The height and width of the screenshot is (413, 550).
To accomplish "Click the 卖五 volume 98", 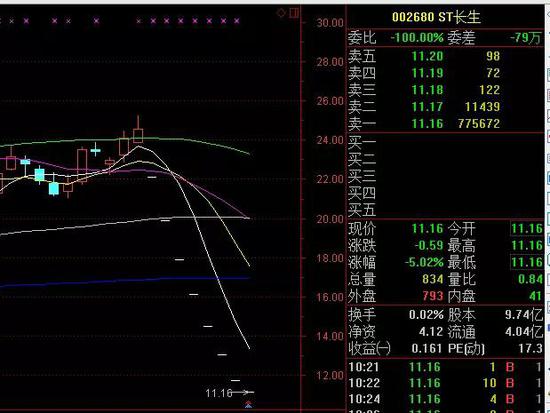I will click(x=493, y=56).
